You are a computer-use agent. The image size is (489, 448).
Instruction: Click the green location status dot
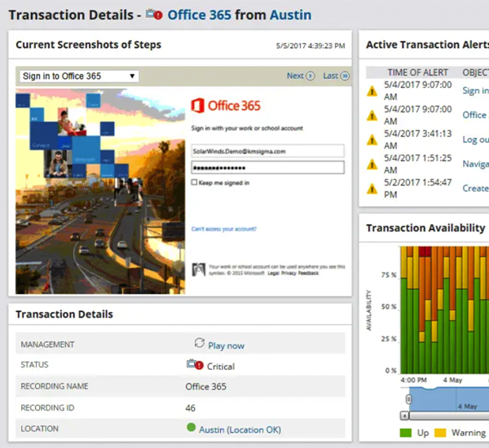pyautogui.click(x=191, y=427)
